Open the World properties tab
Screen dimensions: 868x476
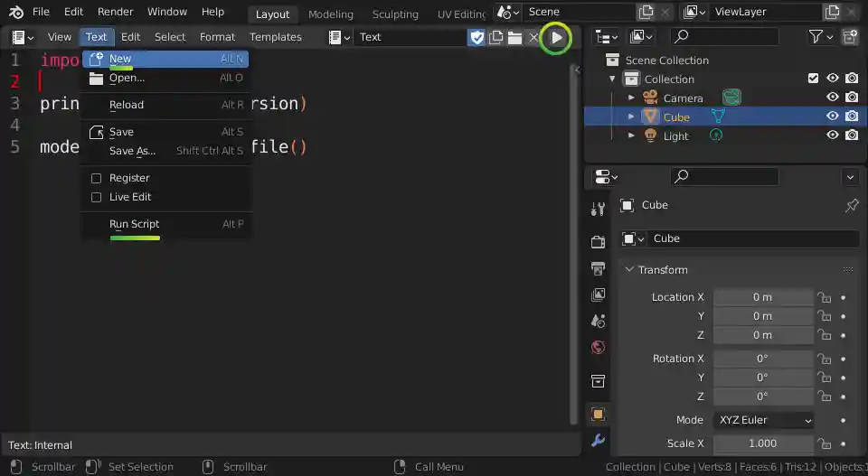(598, 348)
